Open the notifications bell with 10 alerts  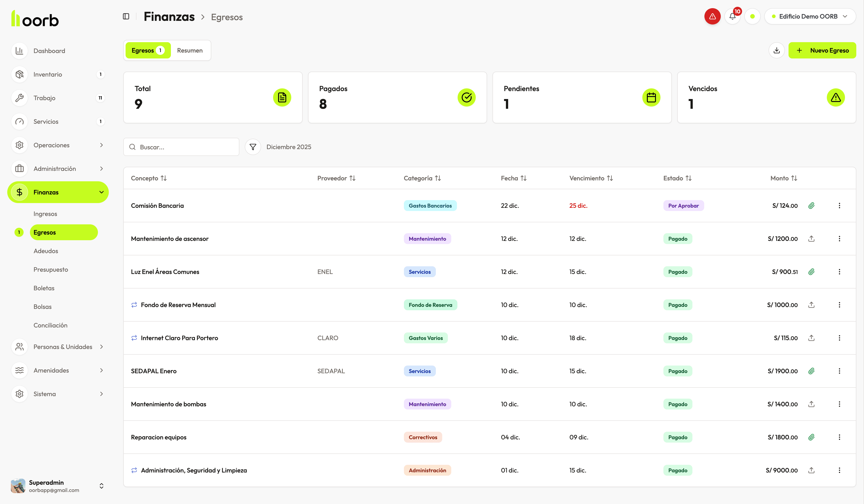(x=732, y=16)
